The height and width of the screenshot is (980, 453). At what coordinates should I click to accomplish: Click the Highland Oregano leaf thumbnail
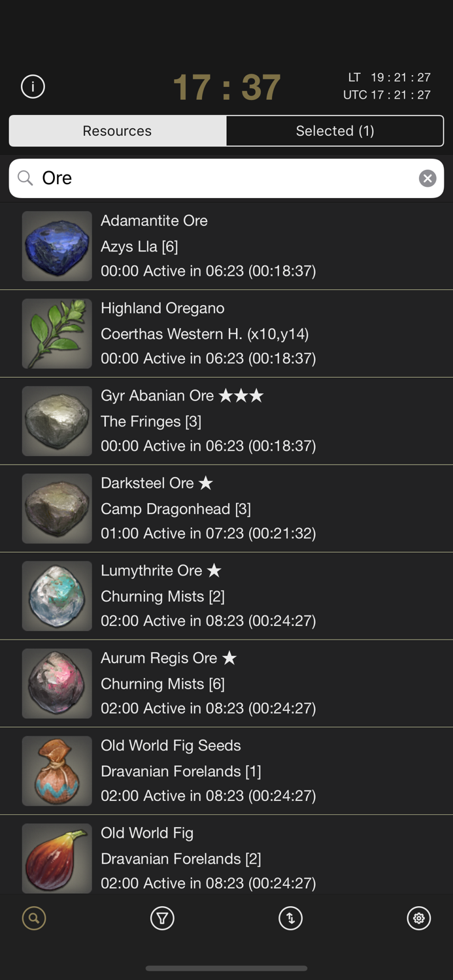(x=56, y=334)
